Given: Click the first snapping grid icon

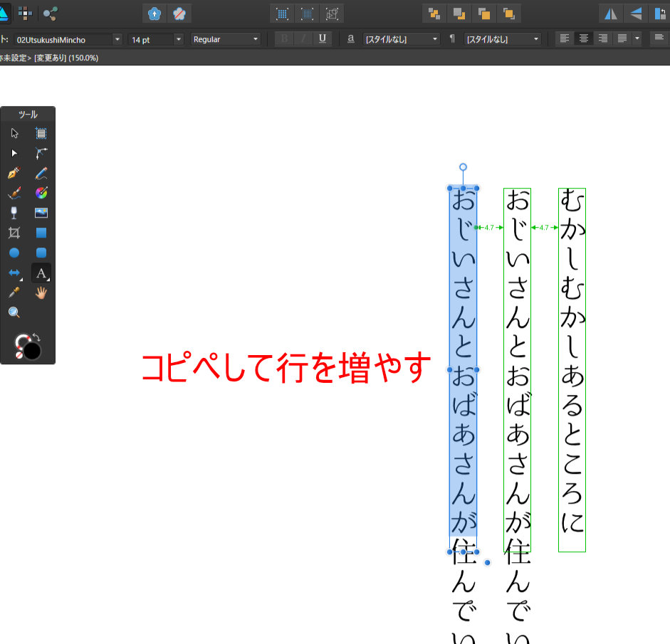Looking at the screenshot, I should pos(282,14).
